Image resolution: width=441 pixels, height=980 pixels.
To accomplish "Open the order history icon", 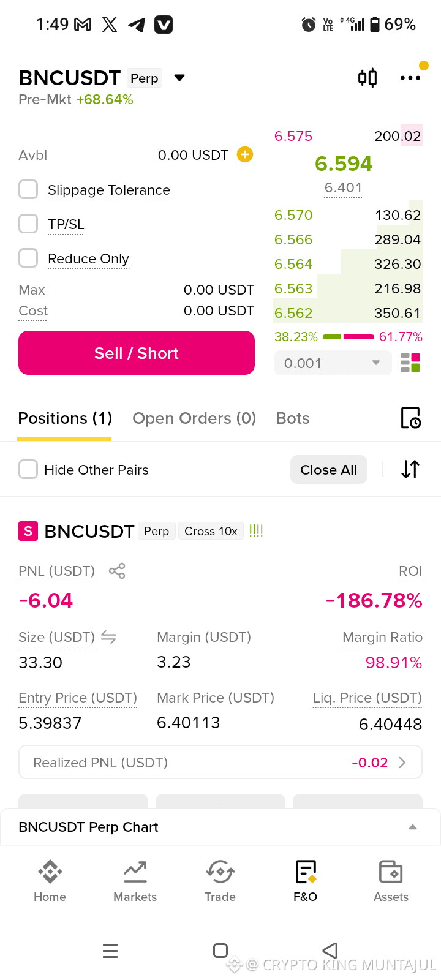I will point(410,418).
